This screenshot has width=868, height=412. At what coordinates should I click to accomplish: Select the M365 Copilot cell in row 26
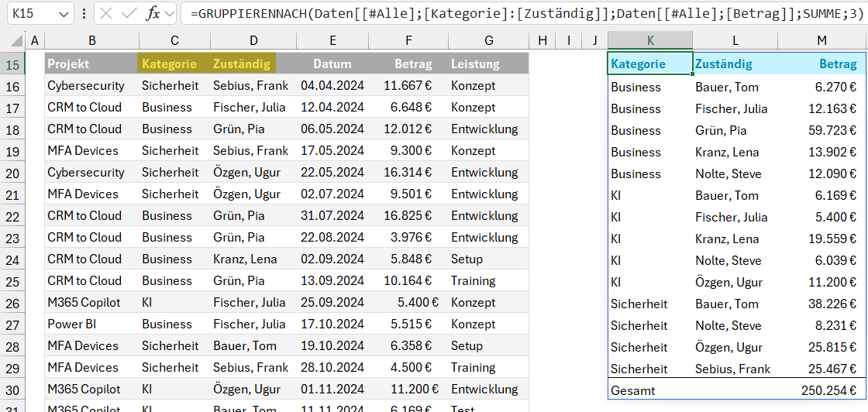tap(92, 303)
